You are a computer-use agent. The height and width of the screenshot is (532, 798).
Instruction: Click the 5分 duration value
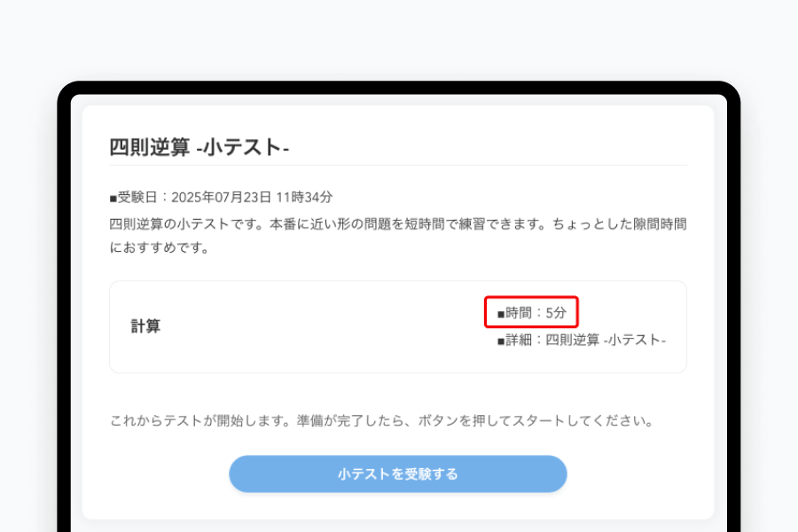tap(556, 312)
